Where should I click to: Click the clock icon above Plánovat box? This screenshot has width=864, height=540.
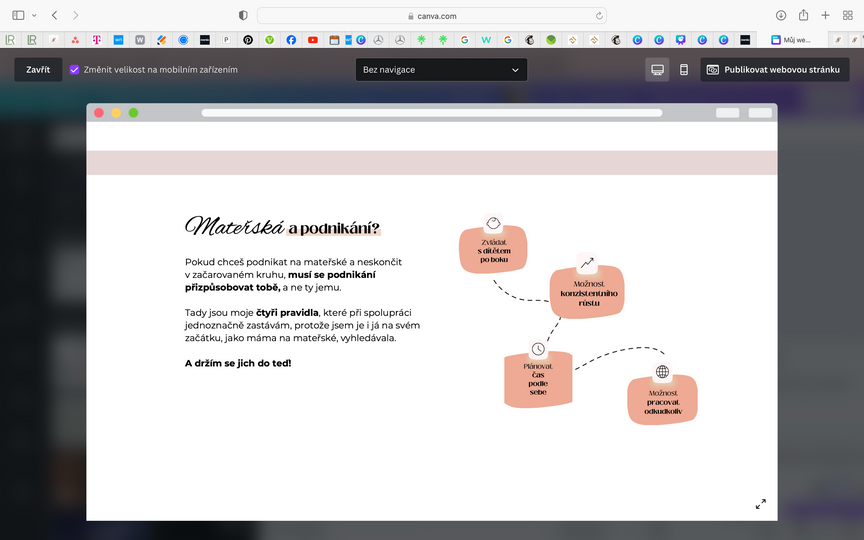(538, 349)
